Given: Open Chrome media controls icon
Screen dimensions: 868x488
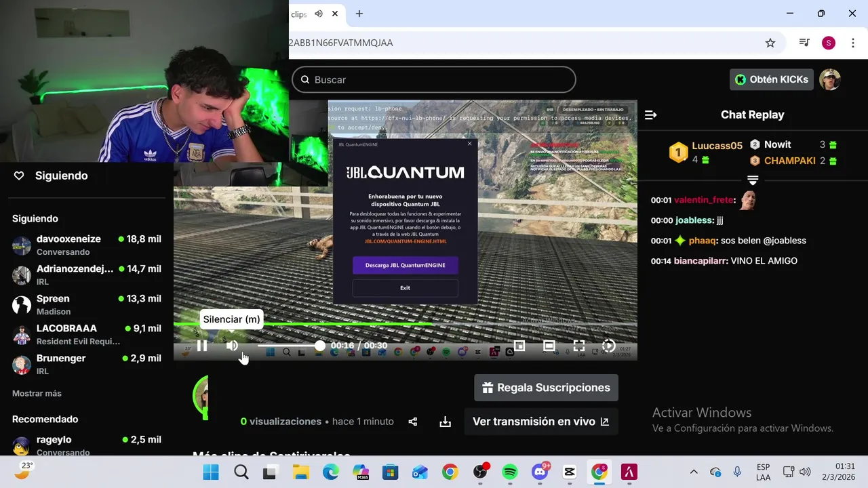Looking at the screenshot, I should click(804, 43).
